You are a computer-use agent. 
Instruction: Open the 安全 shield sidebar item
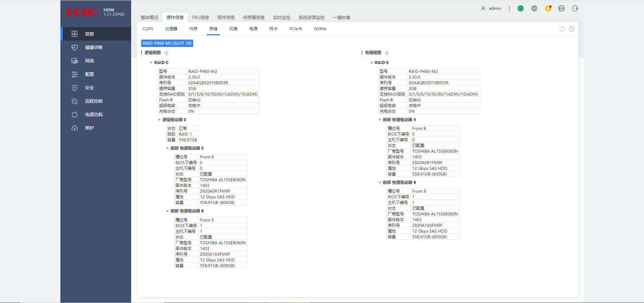coord(89,88)
